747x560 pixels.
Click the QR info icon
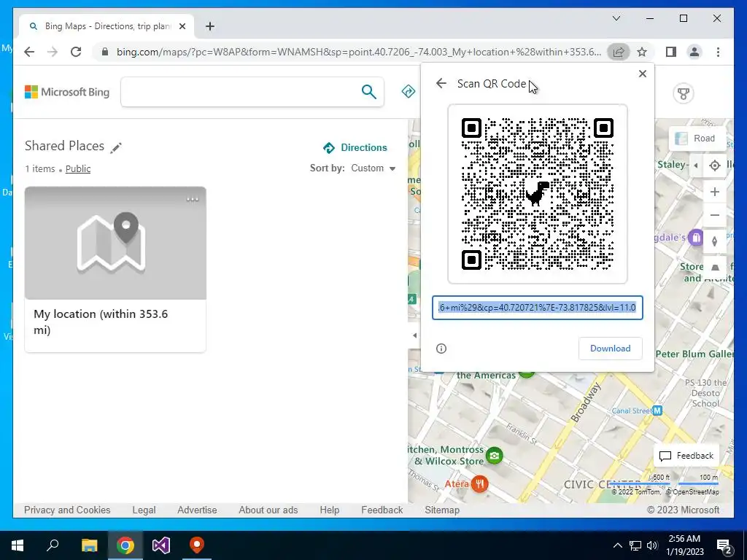click(x=441, y=349)
